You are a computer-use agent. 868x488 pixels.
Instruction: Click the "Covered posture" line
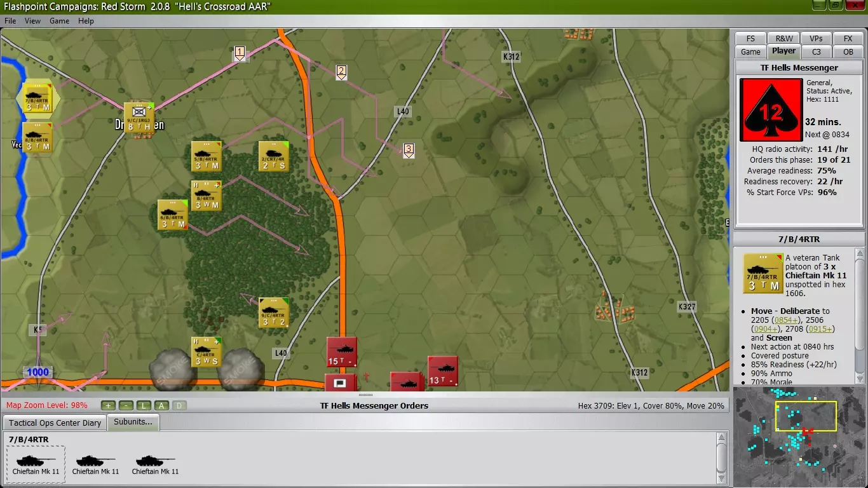[779, 356]
